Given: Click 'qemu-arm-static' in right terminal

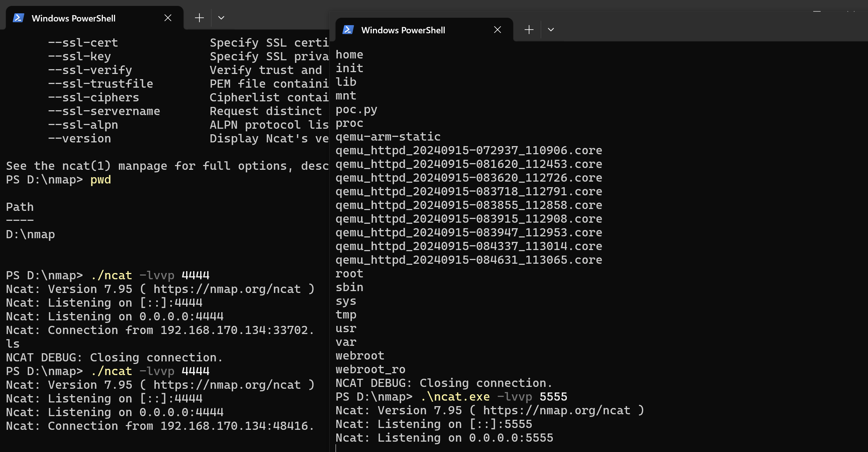Looking at the screenshot, I should (x=388, y=137).
